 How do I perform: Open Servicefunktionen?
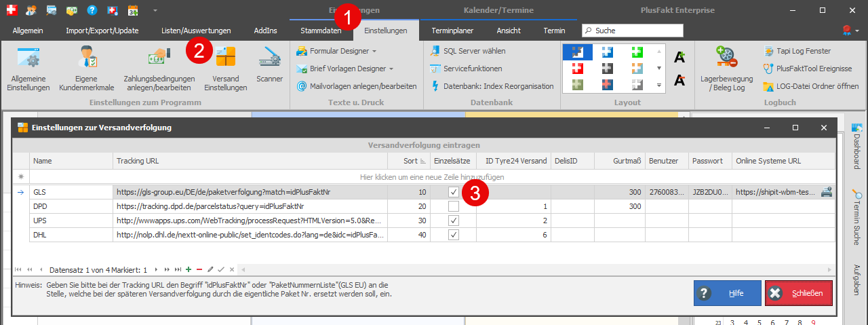pyautogui.click(x=466, y=69)
